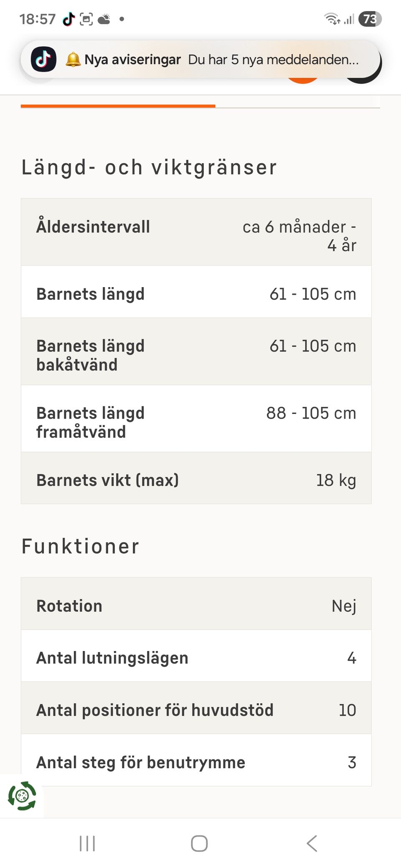Tap the battery level 73 indicator
The width and height of the screenshot is (401, 868).
pyautogui.click(x=370, y=19)
